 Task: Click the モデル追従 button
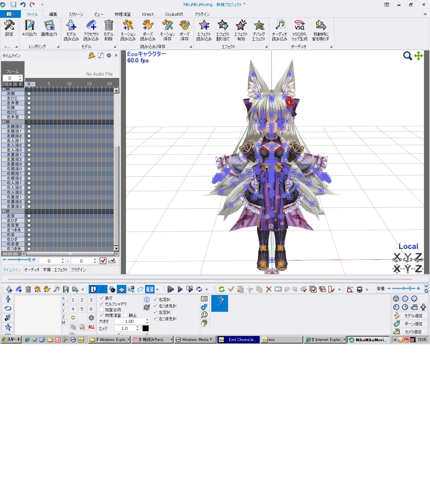(x=410, y=316)
